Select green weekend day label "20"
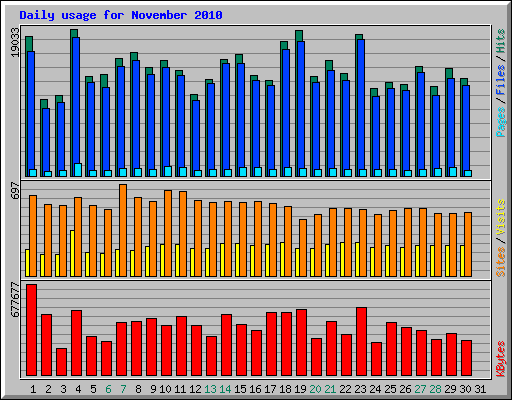 pos(315,389)
